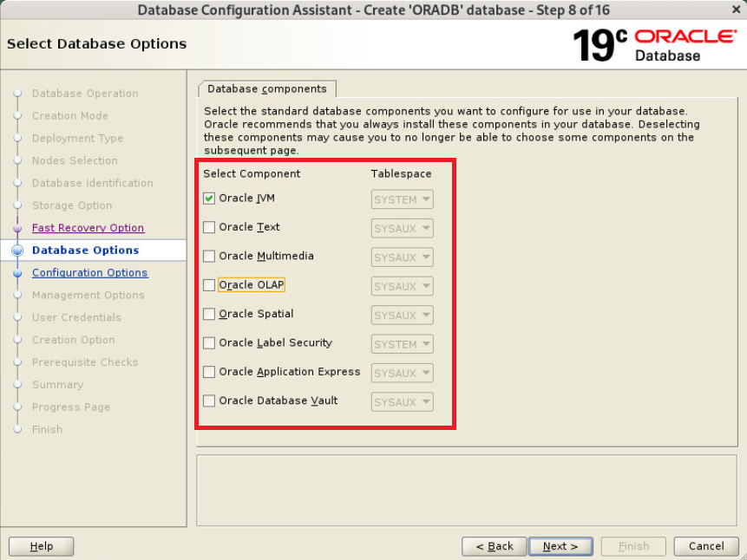Click the Fast Recovery Option step bullet
This screenshot has width=747, height=560.
(x=17, y=228)
